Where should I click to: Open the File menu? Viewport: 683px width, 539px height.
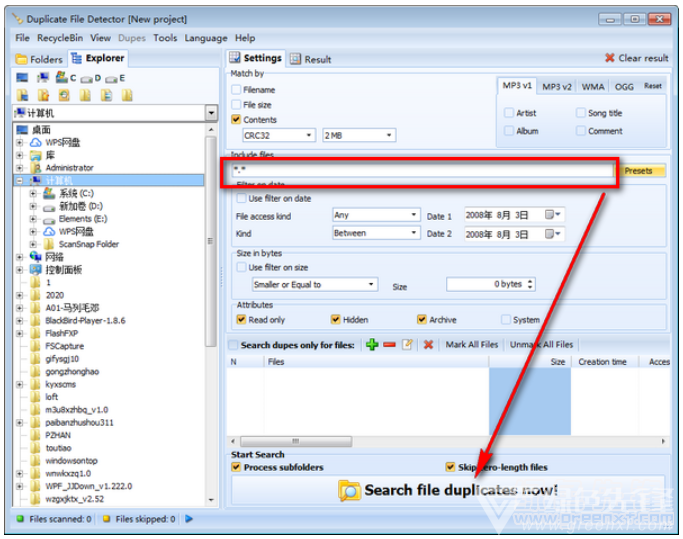22,38
